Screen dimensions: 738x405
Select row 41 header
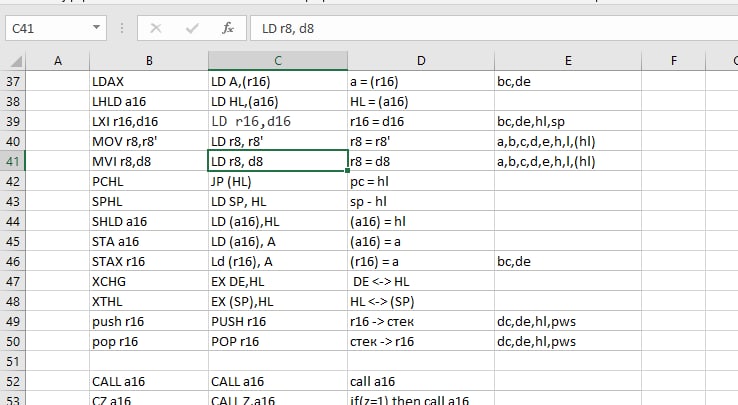tap(13, 161)
